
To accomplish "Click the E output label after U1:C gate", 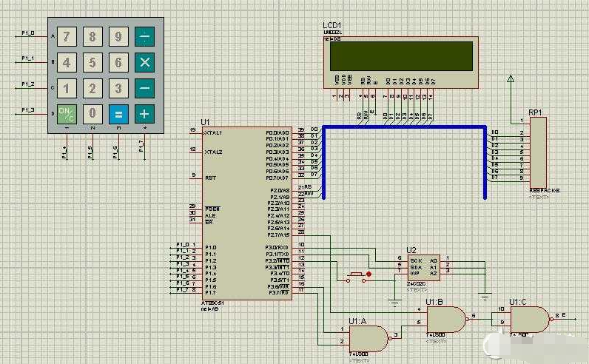I will pyautogui.click(x=564, y=315).
